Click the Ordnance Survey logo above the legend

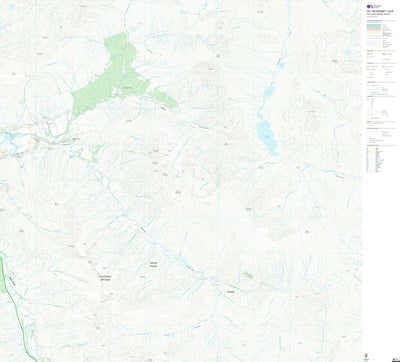[x=373, y=6]
